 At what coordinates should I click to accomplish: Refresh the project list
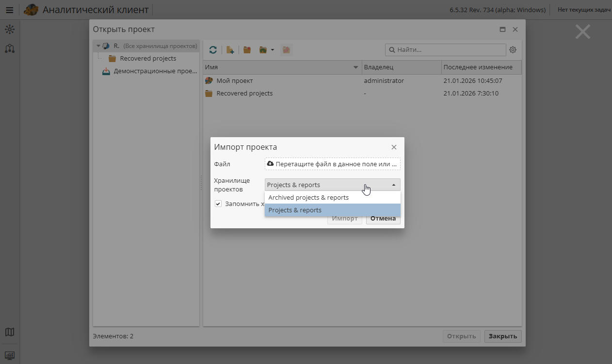click(213, 49)
